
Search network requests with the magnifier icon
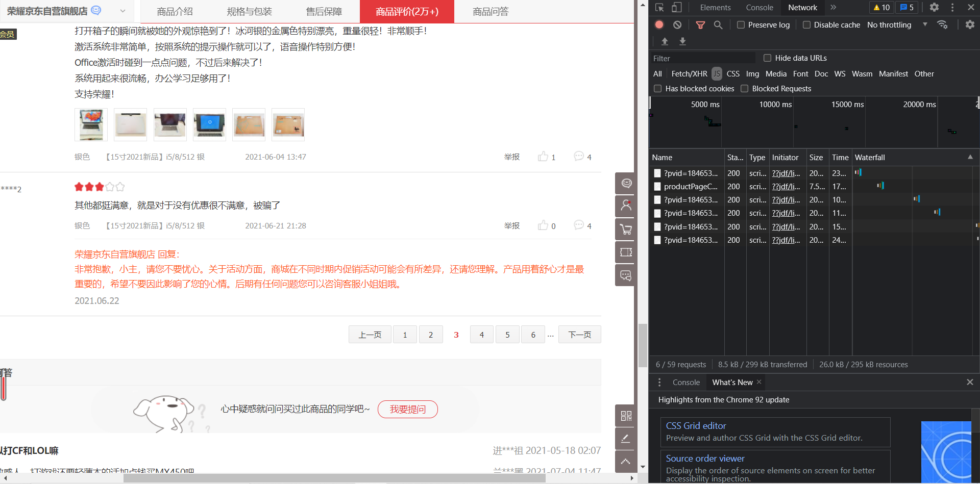[x=718, y=24]
